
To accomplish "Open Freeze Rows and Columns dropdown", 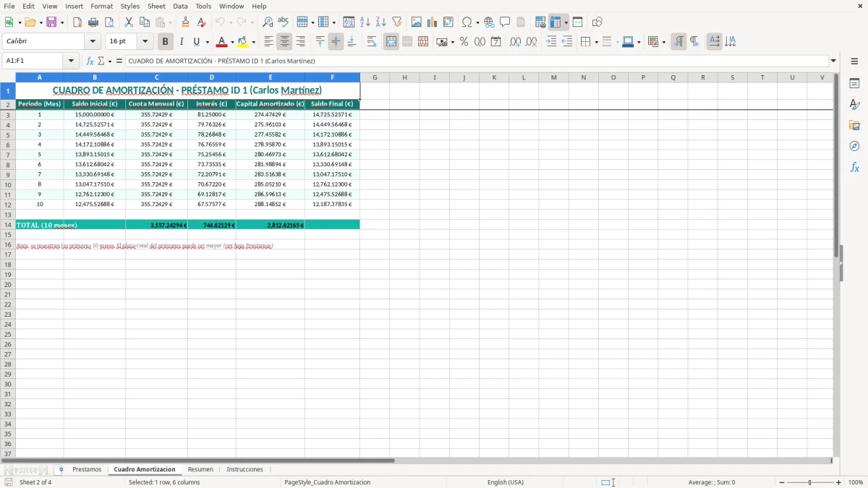I will tap(566, 22).
